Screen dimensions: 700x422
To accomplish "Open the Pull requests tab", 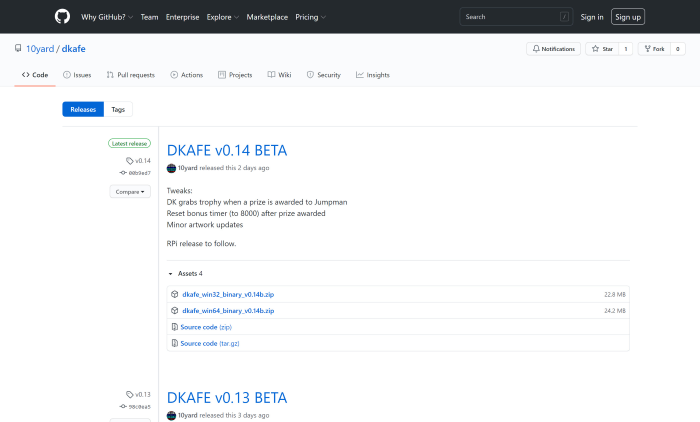I will point(130,75).
